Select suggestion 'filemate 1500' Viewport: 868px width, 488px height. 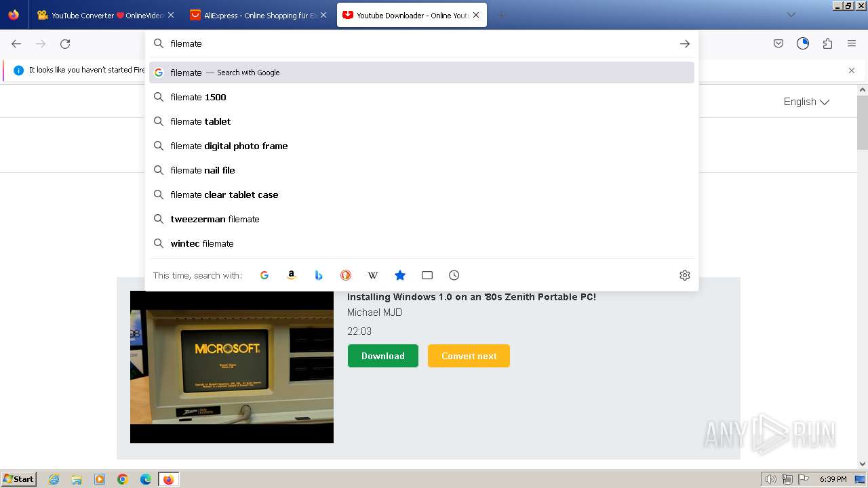(x=422, y=97)
